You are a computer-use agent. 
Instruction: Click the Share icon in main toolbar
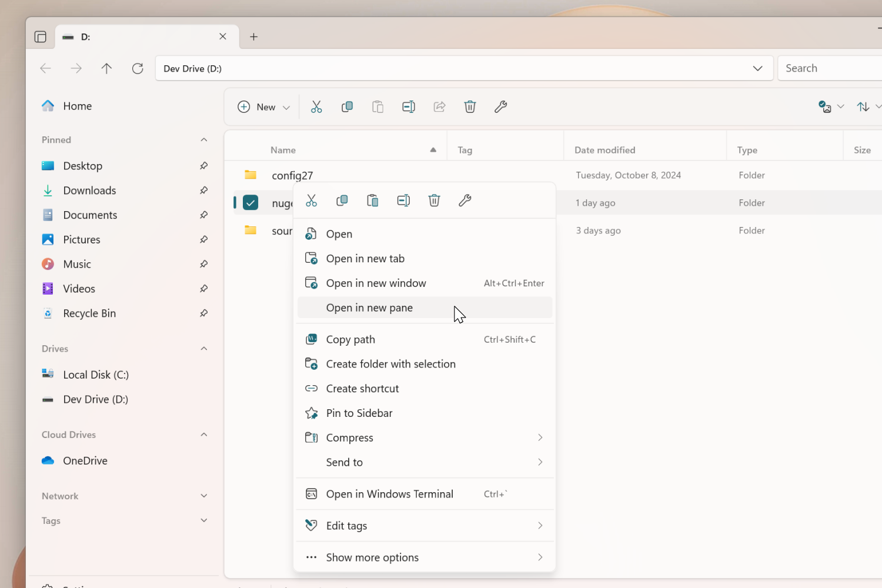click(439, 107)
